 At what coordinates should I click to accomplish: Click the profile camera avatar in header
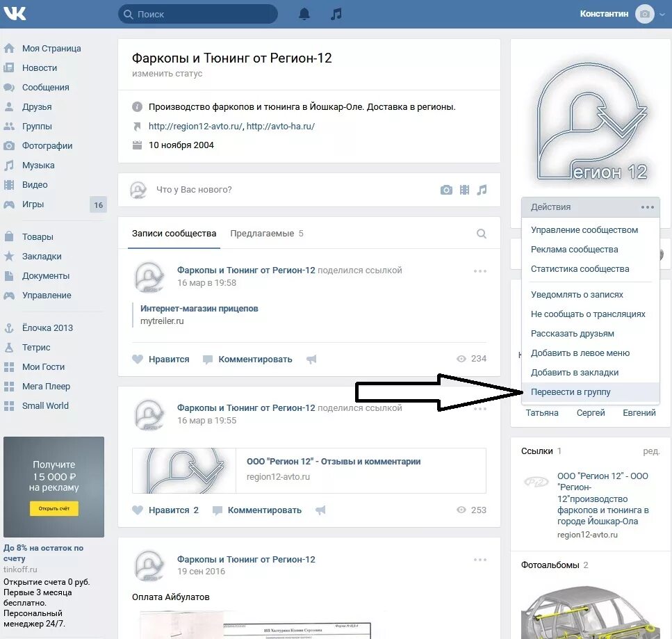tap(645, 14)
